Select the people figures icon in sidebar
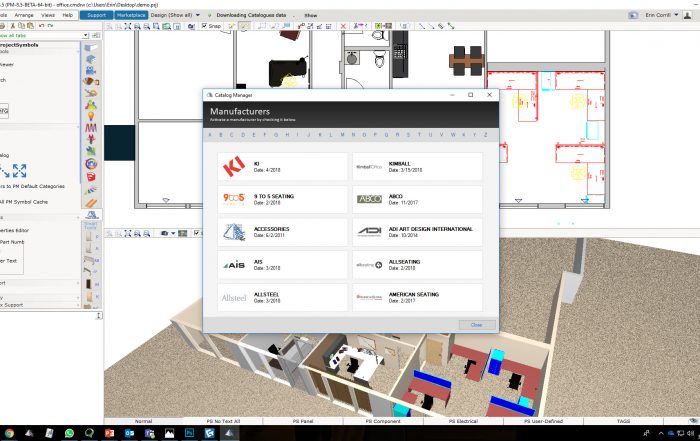 91,105
